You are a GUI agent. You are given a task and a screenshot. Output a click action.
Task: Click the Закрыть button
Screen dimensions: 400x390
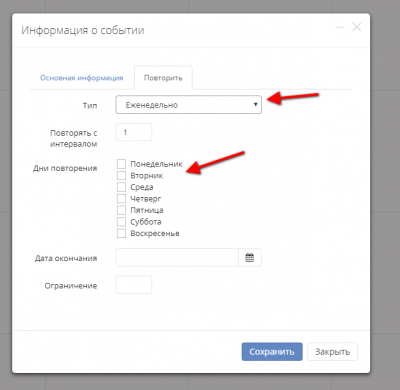click(332, 352)
